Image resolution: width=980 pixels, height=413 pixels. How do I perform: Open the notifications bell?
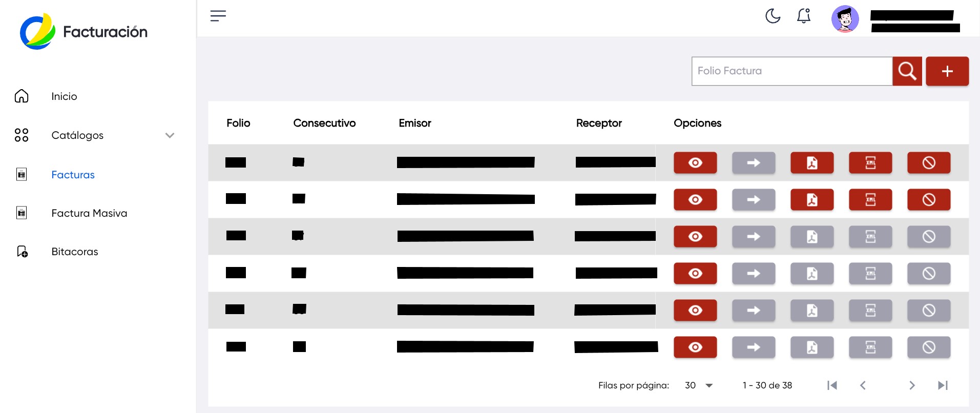(x=803, y=16)
